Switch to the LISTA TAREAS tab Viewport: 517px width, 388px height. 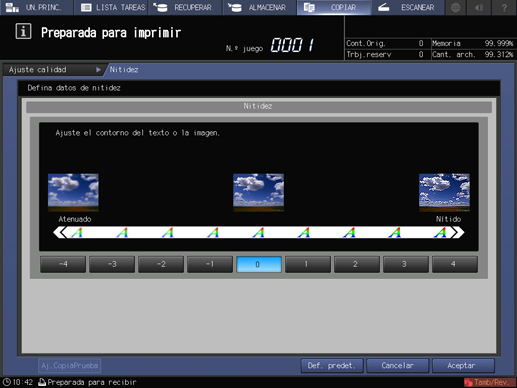(112, 7)
